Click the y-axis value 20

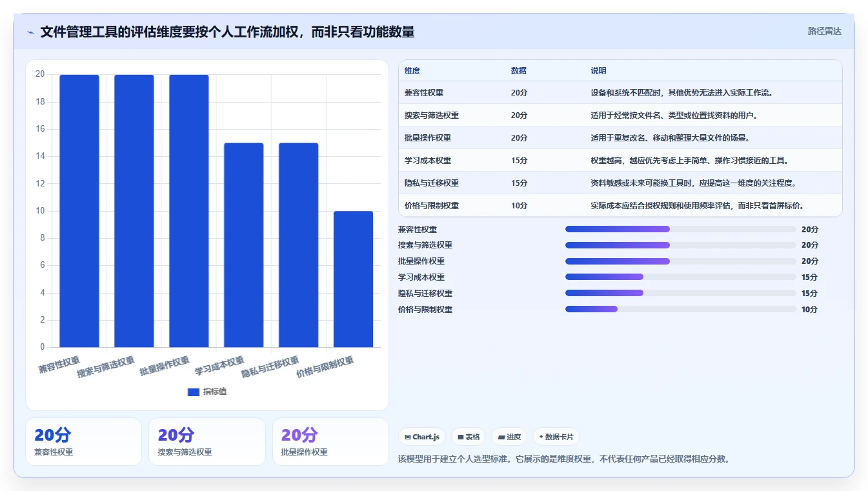pos(40,74)
